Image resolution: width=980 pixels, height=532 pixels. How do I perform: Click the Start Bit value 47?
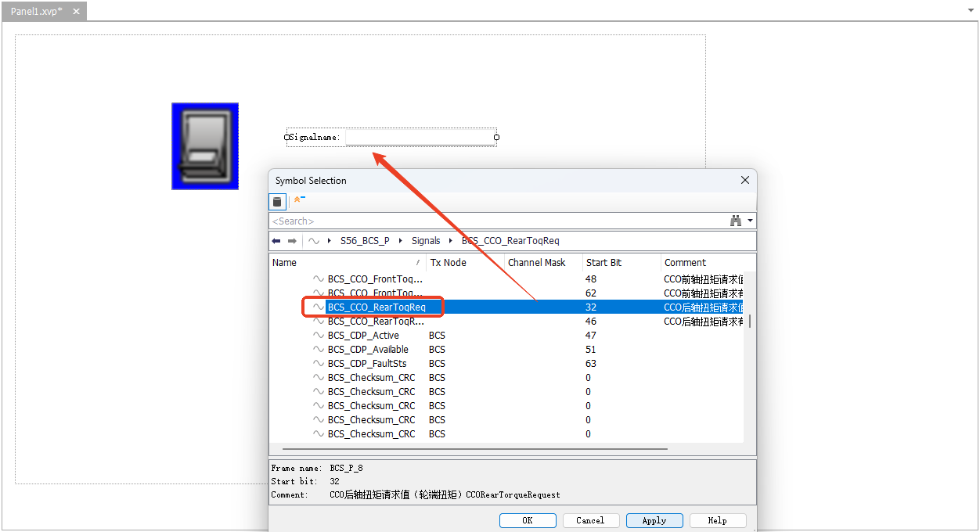click(591, 336)
